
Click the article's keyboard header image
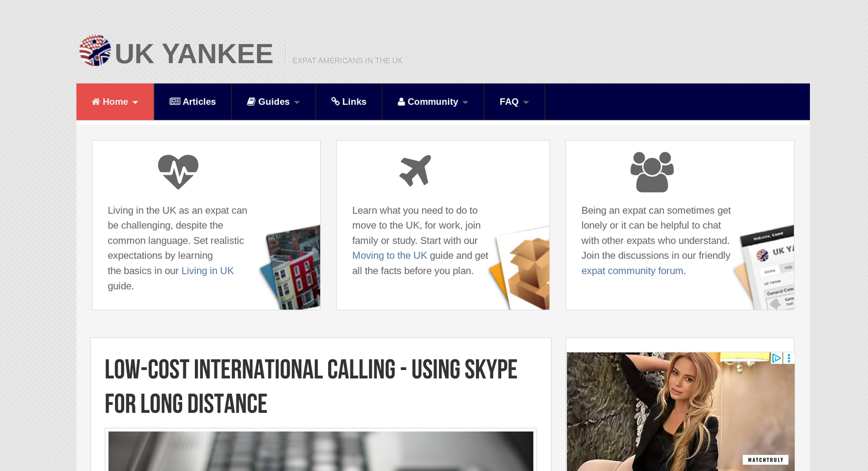(x=321, y=451)
